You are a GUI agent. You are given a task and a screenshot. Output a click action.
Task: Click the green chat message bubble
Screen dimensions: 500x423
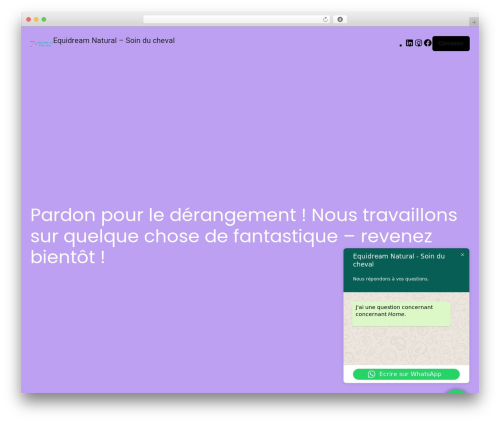401,314
